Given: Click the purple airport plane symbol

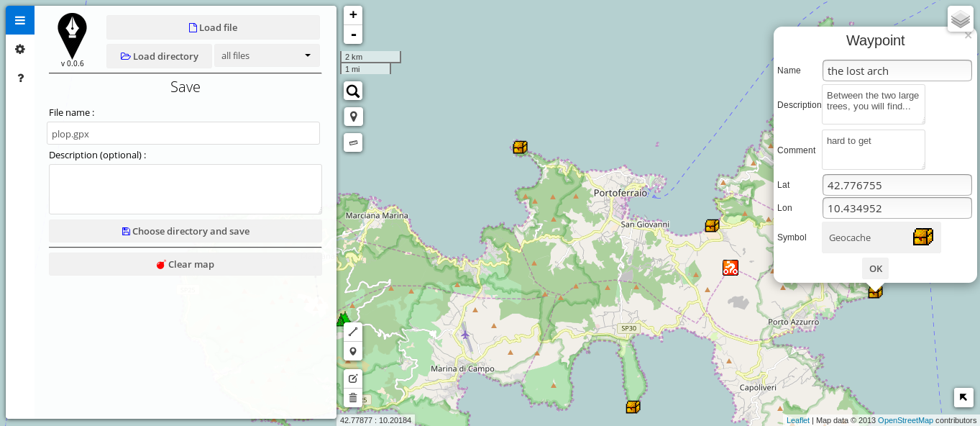Looking at the screenshot, I should point(465,334).
